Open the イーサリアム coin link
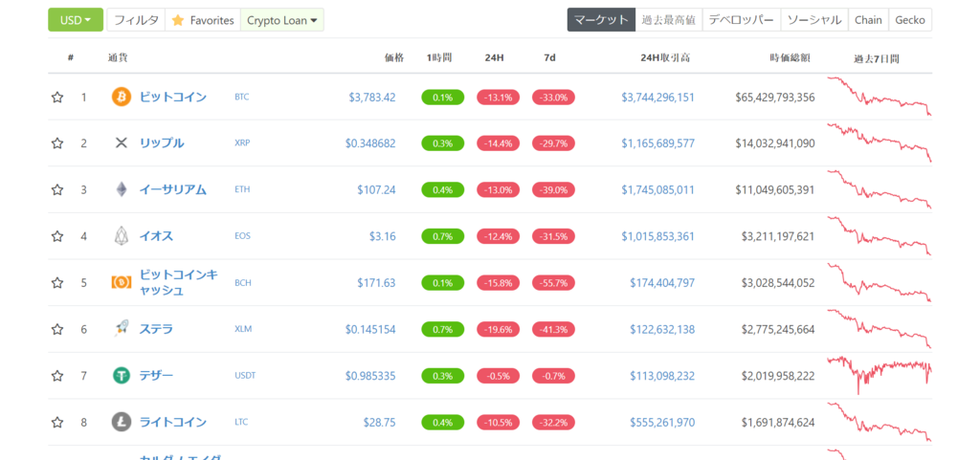This screenshot has width=980, height=460. point(172,189)
